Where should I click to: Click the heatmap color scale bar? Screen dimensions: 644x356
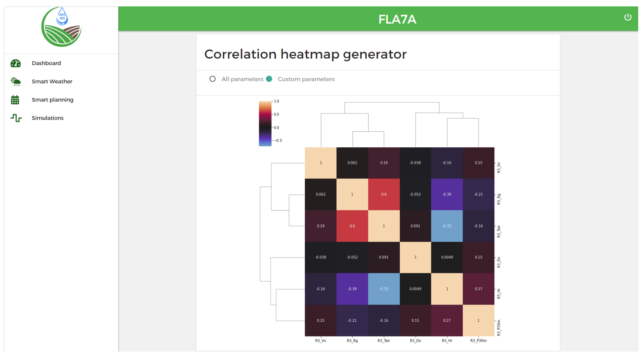pyautogui.click(x=265, y=124)
